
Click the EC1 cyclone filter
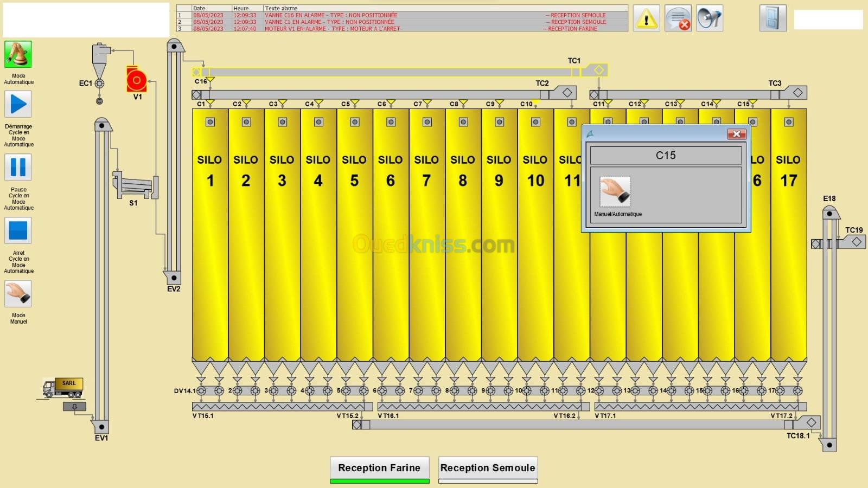point(100,60)
